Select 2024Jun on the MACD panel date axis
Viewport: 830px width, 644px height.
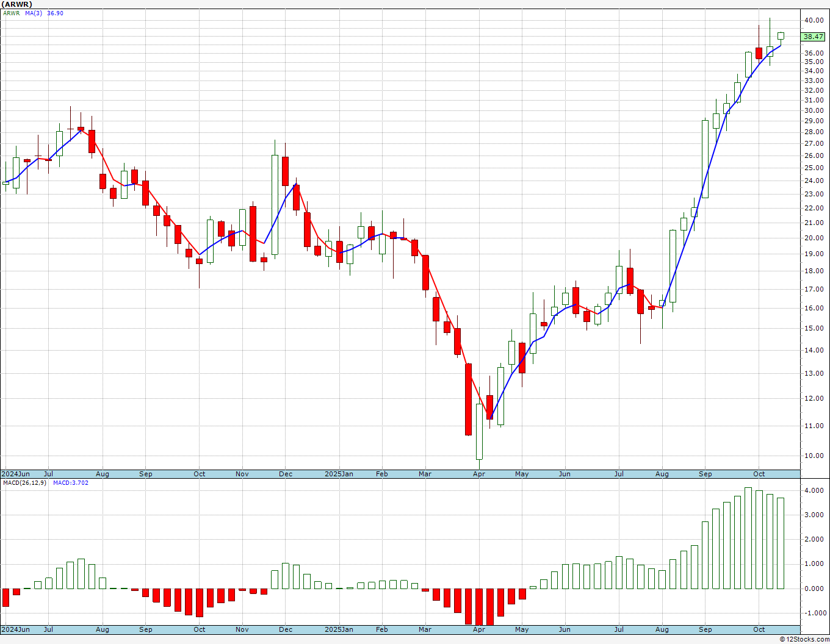(15, 629)
